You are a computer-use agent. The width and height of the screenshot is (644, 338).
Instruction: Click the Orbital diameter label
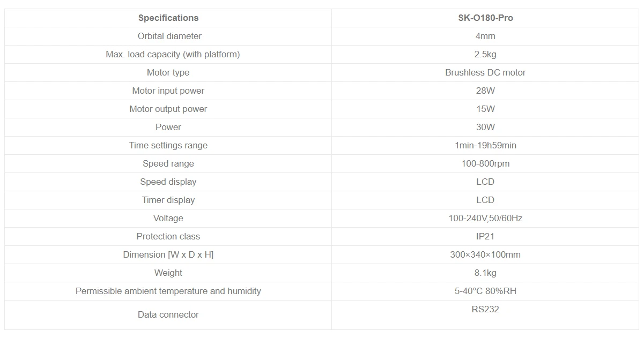pyautogui.click(x=169, y=36)
